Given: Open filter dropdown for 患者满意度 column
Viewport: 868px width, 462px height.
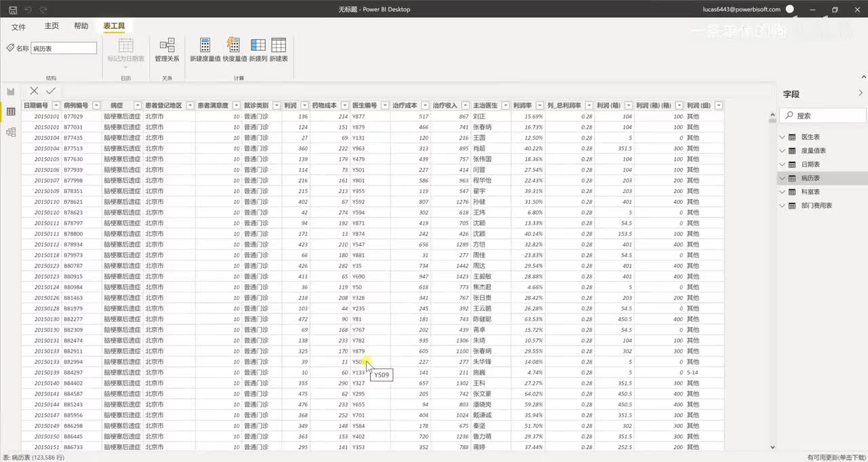Looking at the screenshot, I should coord(236,106).
